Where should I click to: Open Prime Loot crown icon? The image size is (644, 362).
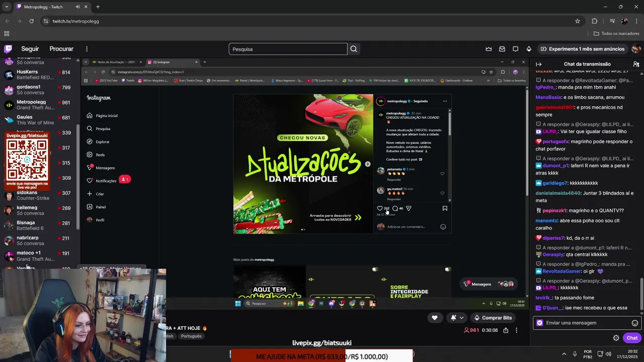[489, 49]
